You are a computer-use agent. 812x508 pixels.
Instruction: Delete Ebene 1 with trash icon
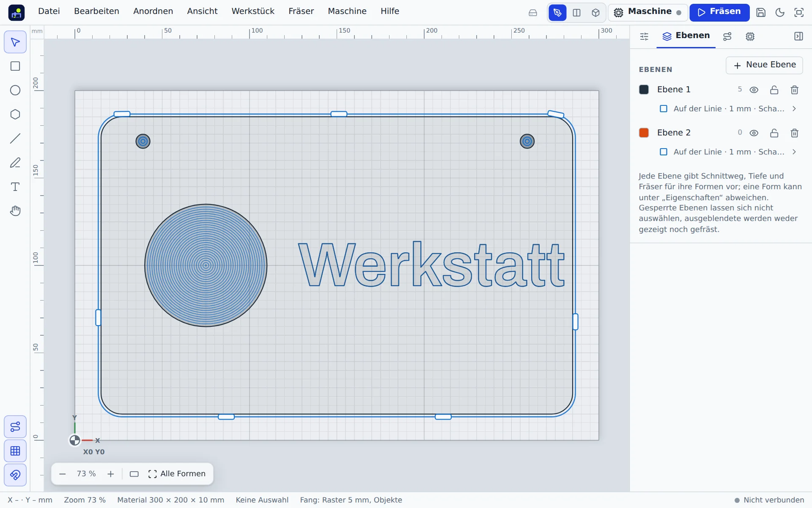794,90
